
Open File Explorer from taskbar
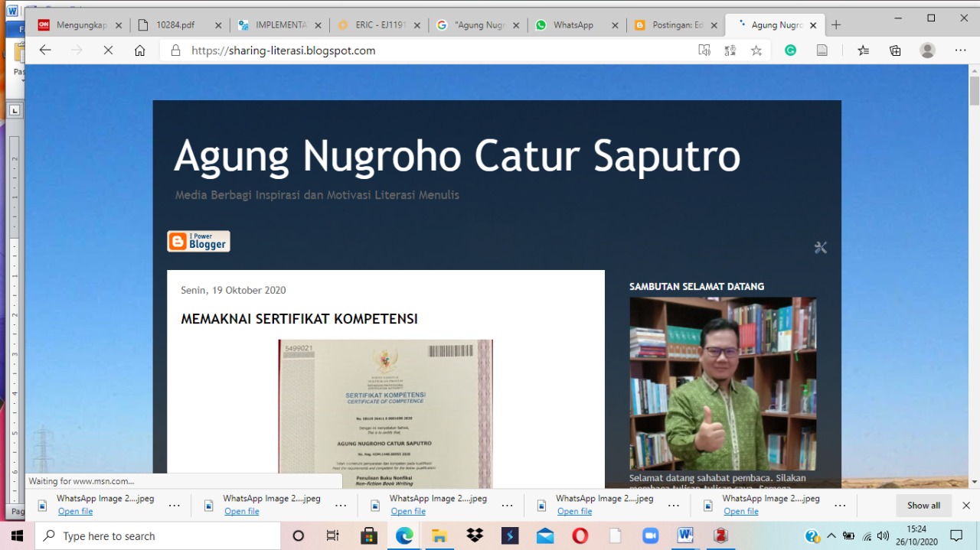point(439,536)
